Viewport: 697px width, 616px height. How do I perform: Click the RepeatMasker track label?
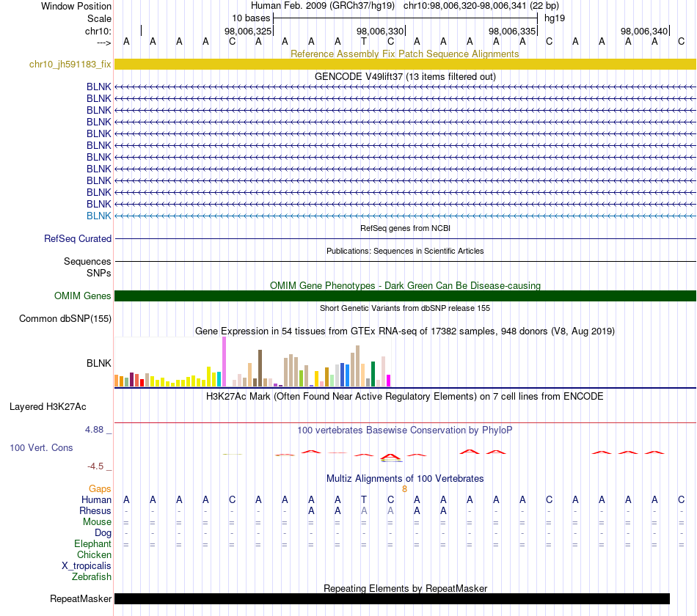click(x=81, y=598)
